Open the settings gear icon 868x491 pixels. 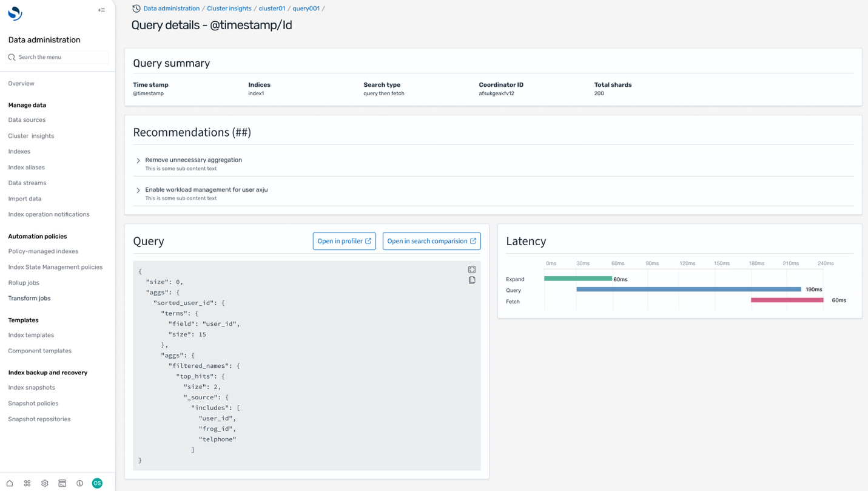(45, 483)
